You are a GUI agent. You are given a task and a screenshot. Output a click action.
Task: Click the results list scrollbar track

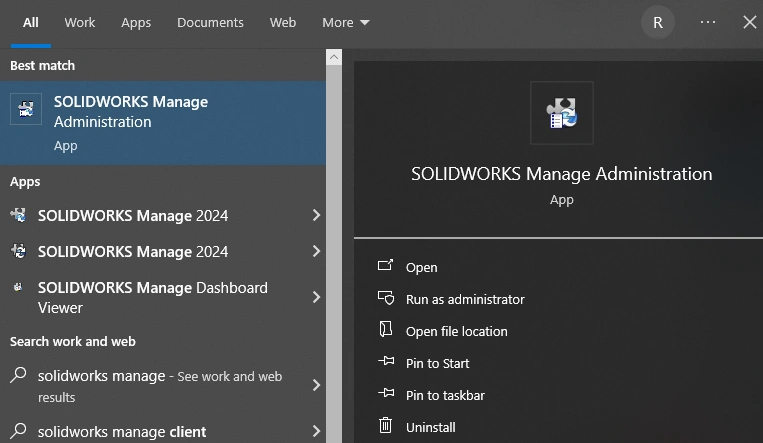pos(334,253)
